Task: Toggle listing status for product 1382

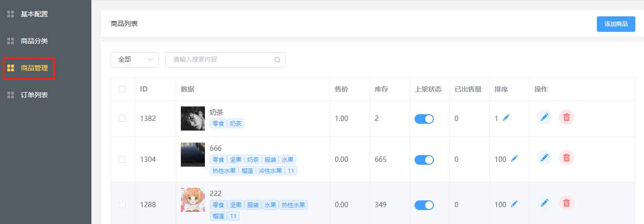Action: 424,119
